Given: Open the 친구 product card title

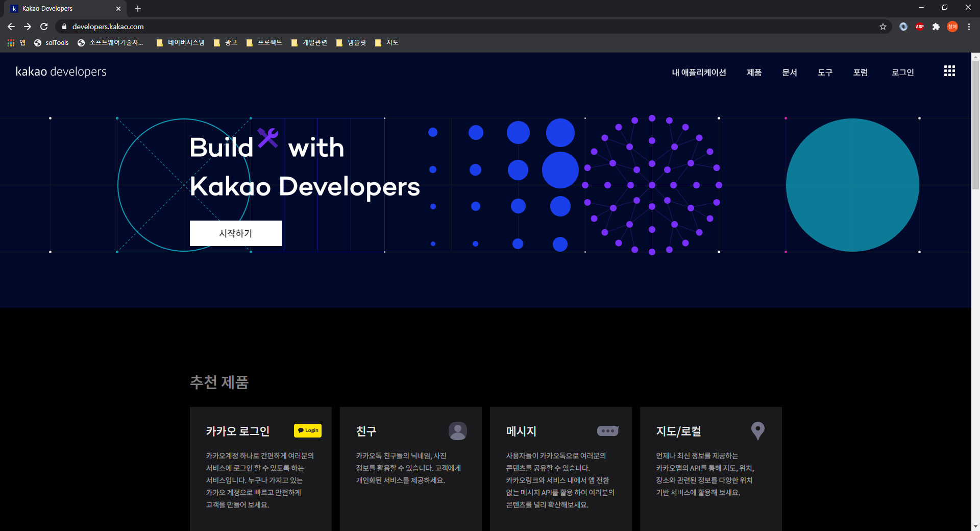Looking at the screenshot, I should pos(366,431).
